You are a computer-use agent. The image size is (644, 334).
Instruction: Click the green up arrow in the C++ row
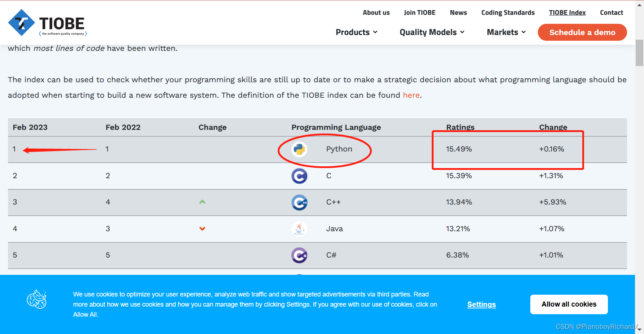tap(202, 202)
